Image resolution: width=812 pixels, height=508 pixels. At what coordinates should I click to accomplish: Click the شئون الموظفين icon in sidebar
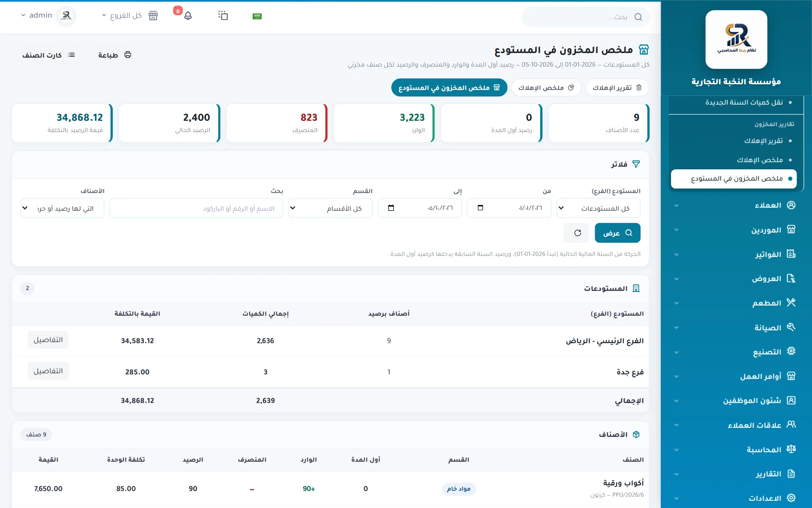[791, 400]
